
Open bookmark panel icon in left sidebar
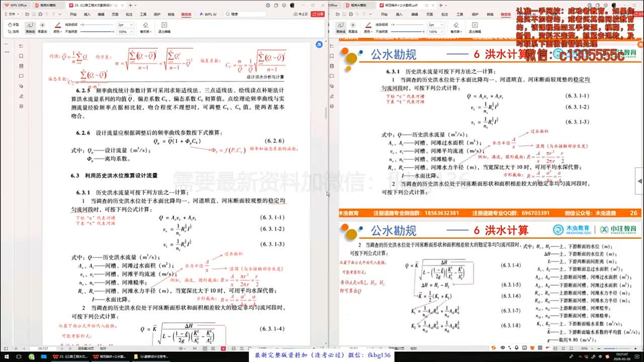(21, 56)
